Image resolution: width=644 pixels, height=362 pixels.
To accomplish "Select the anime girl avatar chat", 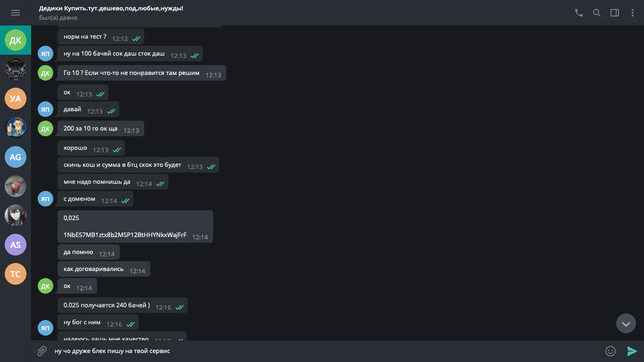I will tap(16, 215).
